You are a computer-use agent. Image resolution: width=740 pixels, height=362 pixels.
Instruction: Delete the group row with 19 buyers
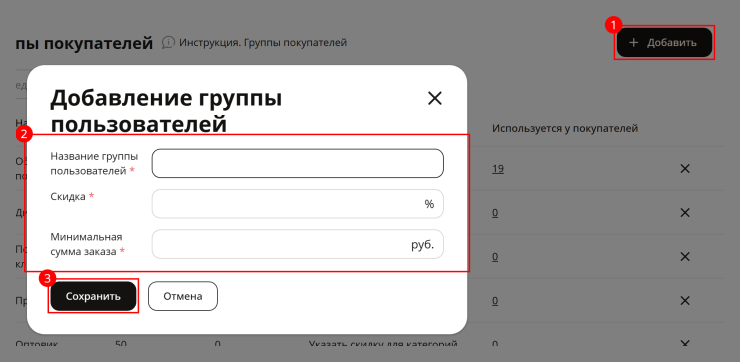click(x=685, y=168)
